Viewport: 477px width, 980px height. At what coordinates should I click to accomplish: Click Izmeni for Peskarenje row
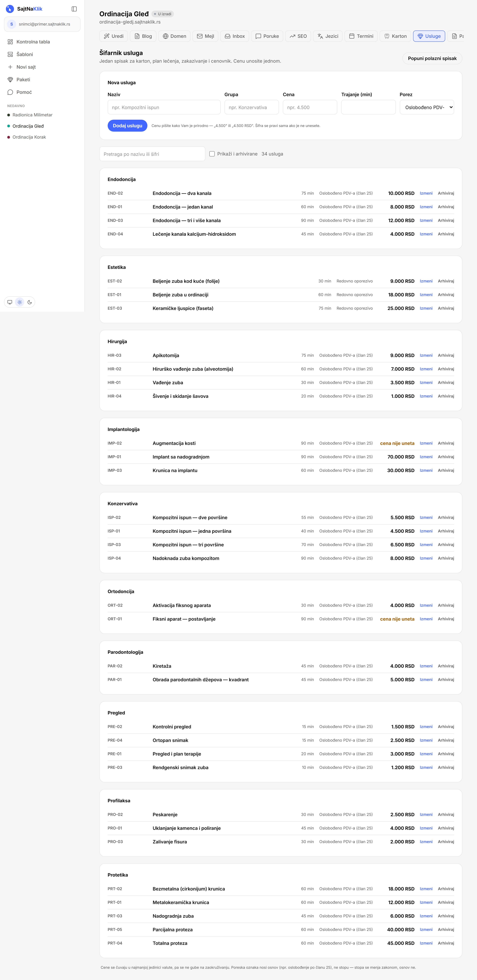pos(426,815)
